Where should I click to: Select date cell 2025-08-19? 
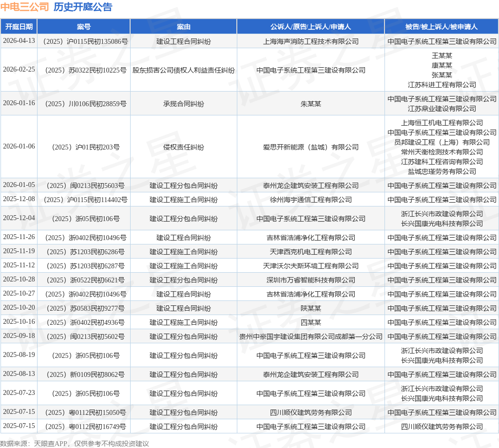(19, 355)
